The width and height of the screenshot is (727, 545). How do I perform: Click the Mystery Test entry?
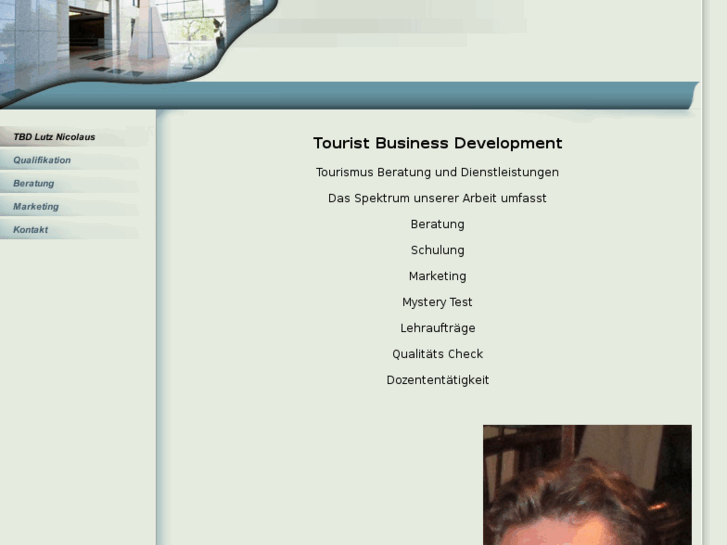(x=437, y=302)
